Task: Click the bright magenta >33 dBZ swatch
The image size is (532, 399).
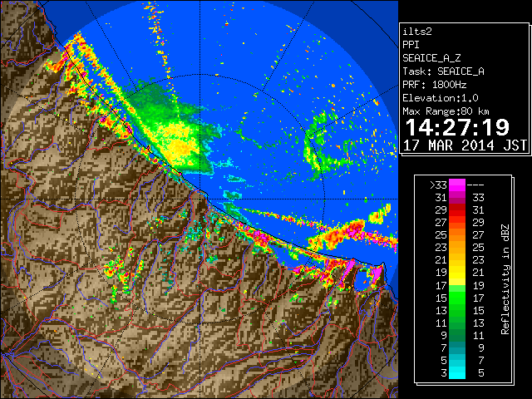Action: pos(457,185)
